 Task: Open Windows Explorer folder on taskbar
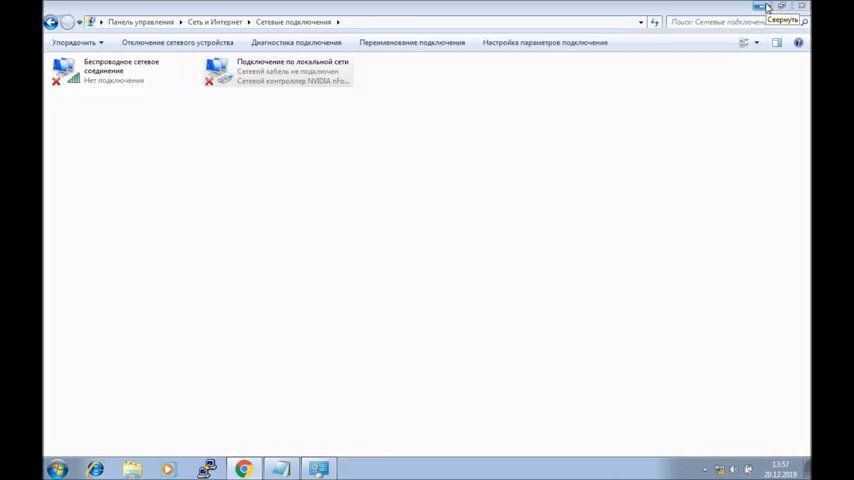pos(132,469)
